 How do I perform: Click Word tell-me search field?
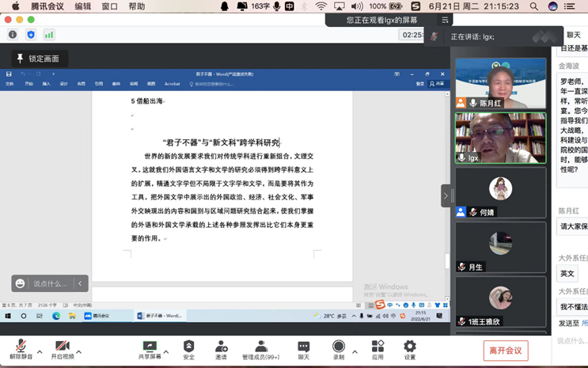point(212,84)
